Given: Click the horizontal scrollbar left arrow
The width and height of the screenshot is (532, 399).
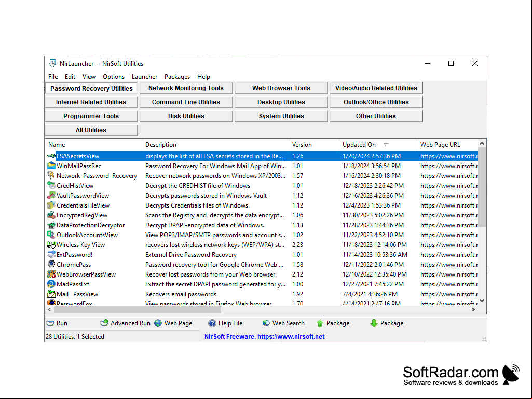Looking at the screenshot, I should coord(50,309).
